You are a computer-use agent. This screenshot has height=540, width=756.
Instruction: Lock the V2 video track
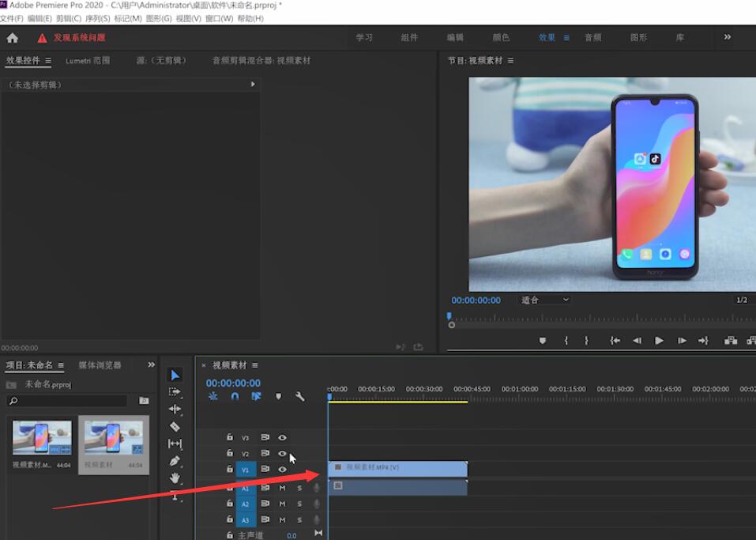(x=230, y=453)
